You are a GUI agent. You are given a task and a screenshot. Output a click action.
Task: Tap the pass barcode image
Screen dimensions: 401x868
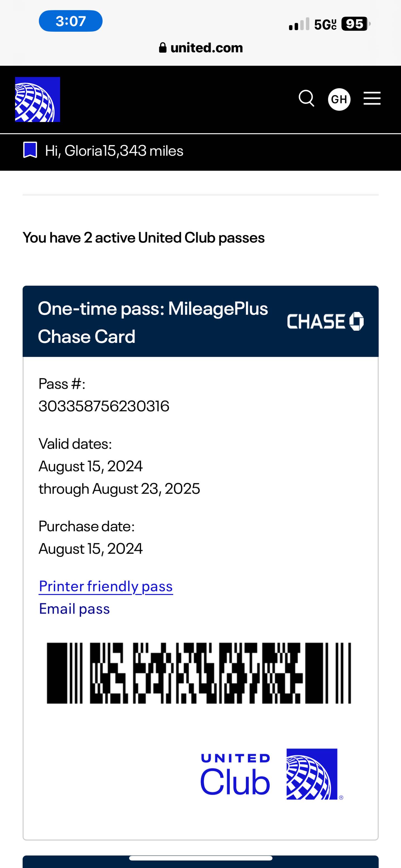199,673
